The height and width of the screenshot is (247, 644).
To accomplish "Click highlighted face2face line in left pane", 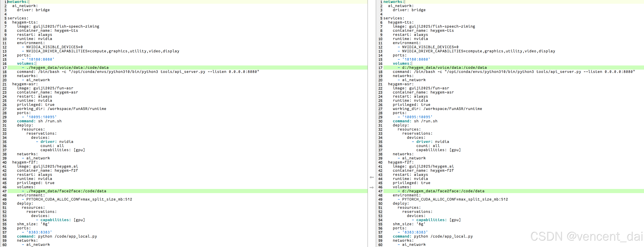I will click(66, 191).
